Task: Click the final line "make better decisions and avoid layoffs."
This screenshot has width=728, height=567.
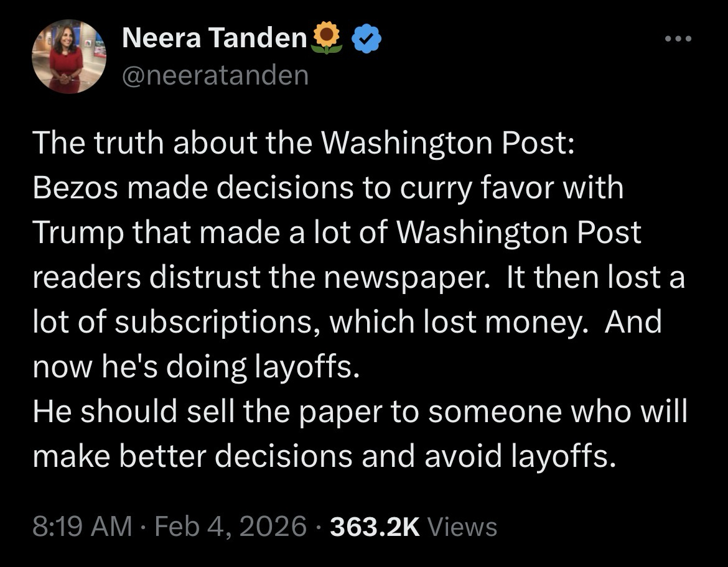Action: pos(325,456)
